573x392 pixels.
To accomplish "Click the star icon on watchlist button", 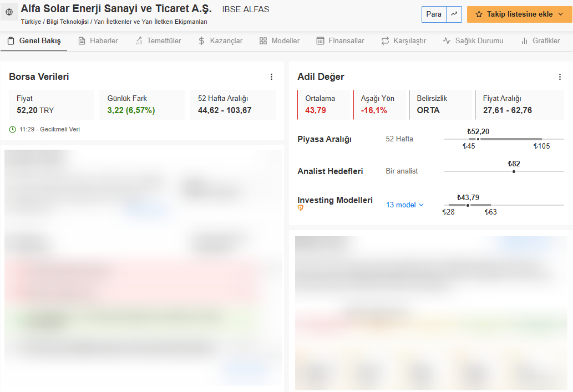I will [479, 14].
